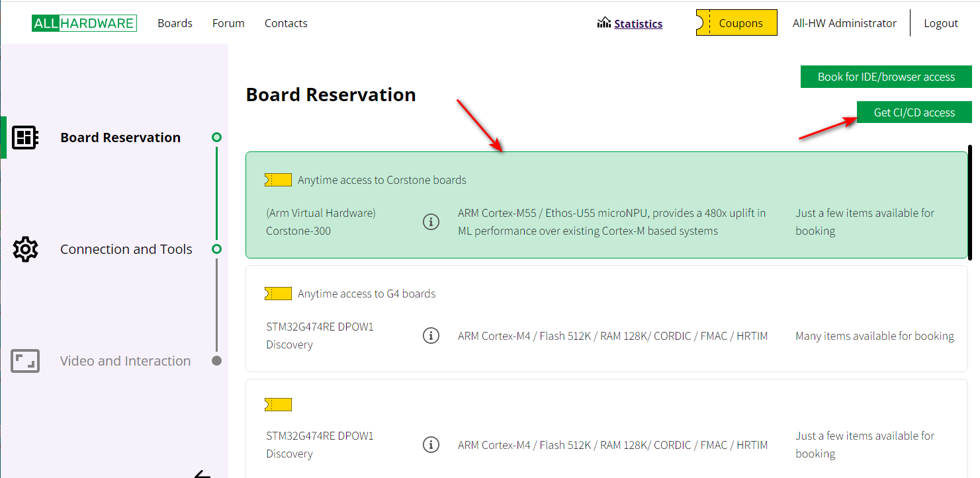Open info icon for Corstone-300 board

pos(431,222)
